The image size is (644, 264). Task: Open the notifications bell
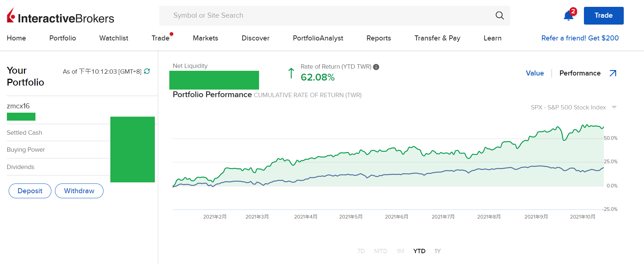click(568, 16)
